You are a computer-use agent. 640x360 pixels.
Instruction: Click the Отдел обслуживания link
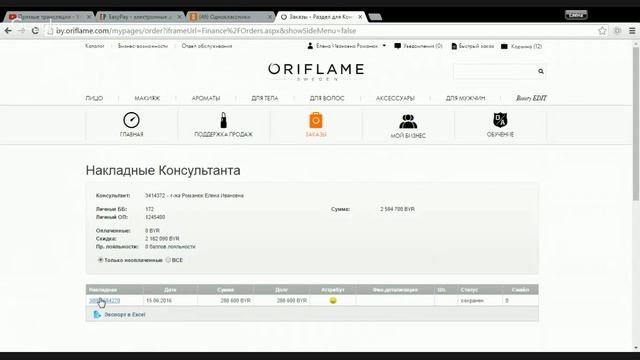207,46
